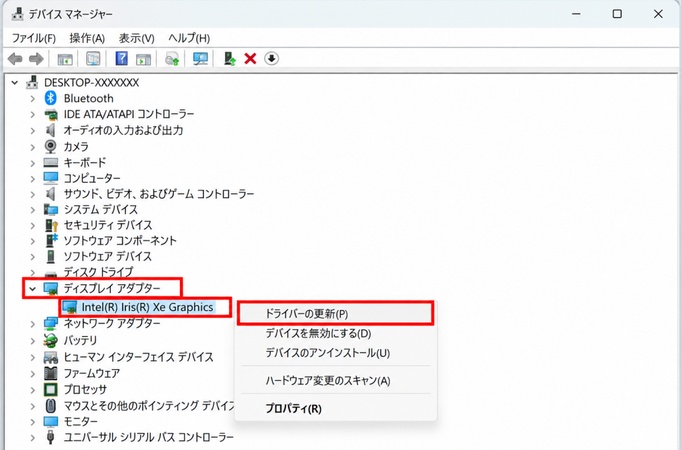Maximize the デバイス マネージャー window
Viewport: 681px width, 450px height.
click(617, 14)
